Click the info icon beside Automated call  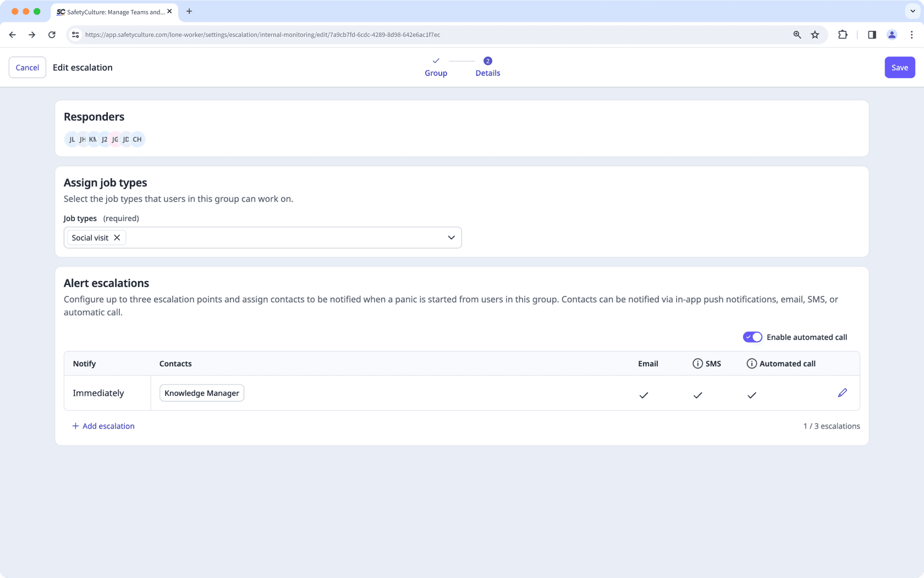point(751,363)
